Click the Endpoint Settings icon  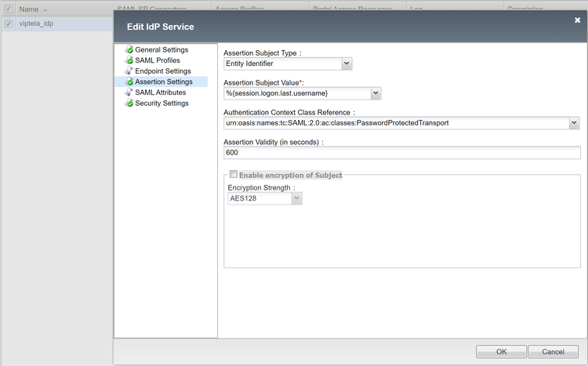[129, 71]
